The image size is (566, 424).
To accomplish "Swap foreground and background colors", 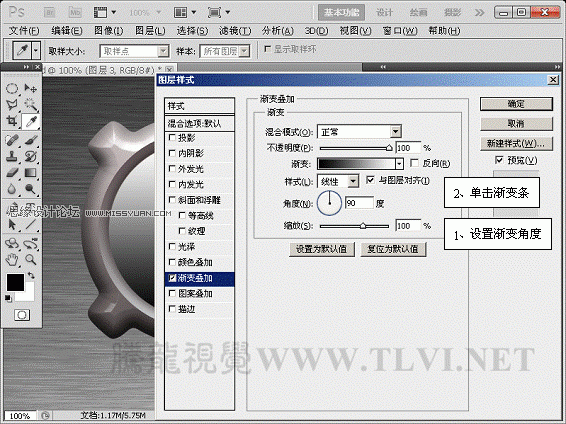I will (x=31, y=275).
